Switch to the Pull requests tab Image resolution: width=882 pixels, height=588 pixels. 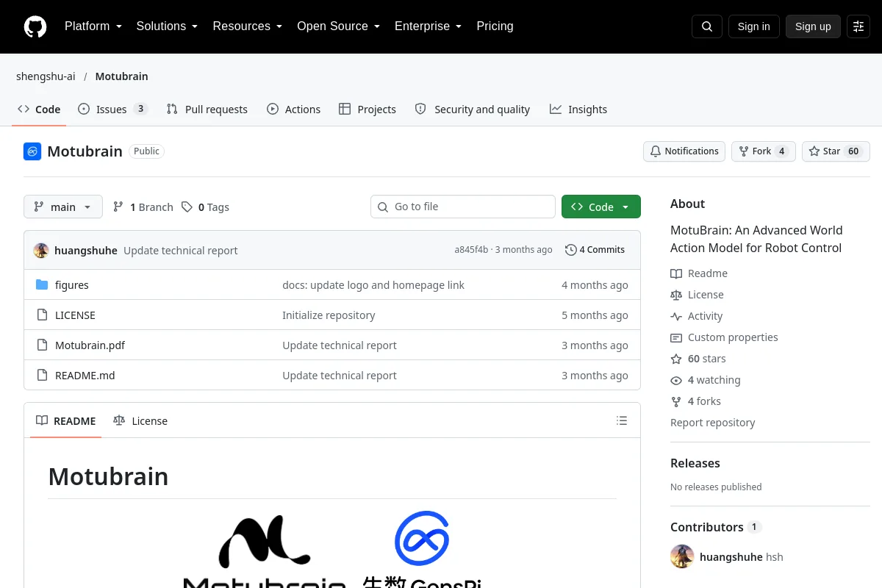(x=207, y=110)
